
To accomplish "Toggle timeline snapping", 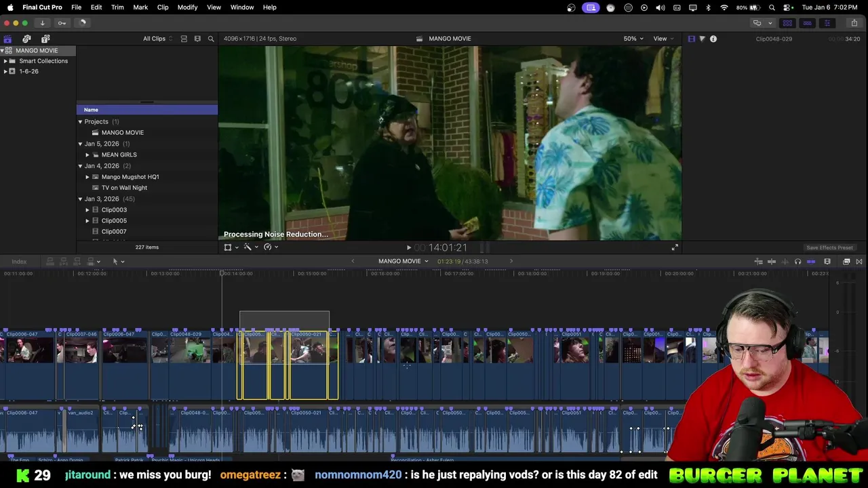I will tap(811, 262).
